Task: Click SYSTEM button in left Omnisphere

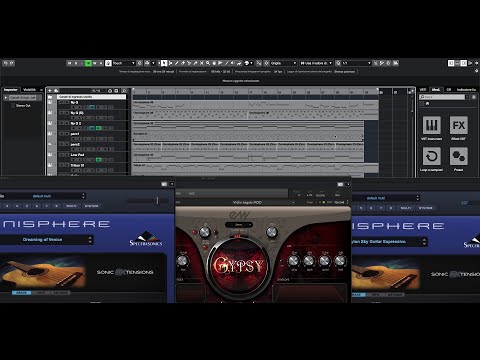Action: click(91, 206)
